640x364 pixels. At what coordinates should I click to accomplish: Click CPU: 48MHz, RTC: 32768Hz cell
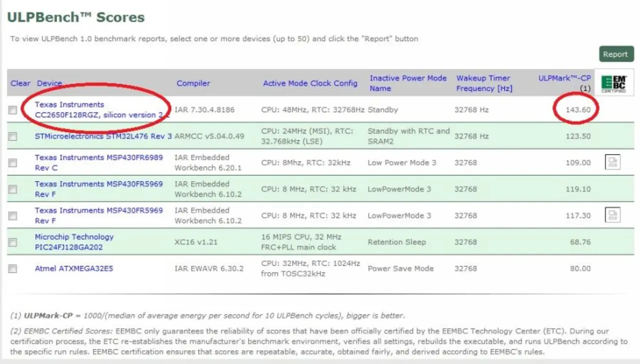coord(313,109)
